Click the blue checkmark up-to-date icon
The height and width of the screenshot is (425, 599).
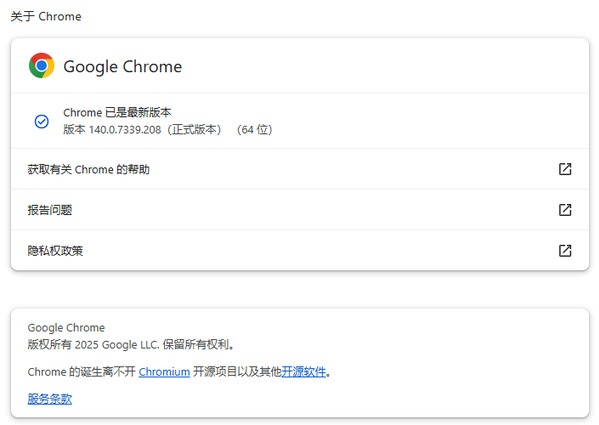point(42,121)
